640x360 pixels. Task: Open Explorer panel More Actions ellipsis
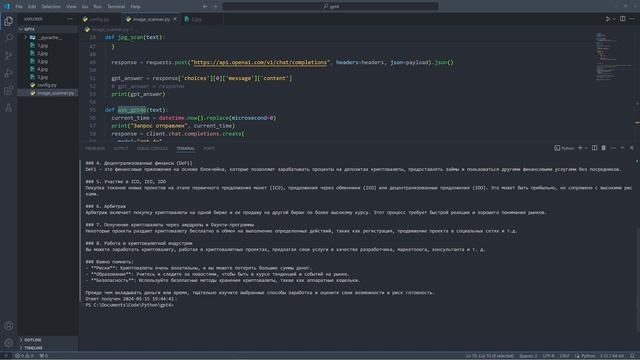click(69, 19)
